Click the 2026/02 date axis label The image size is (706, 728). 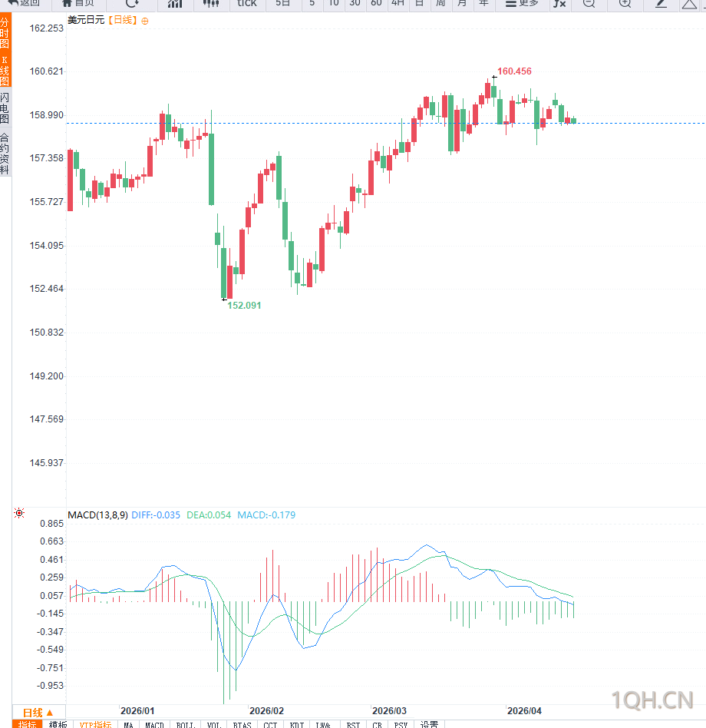266,711
